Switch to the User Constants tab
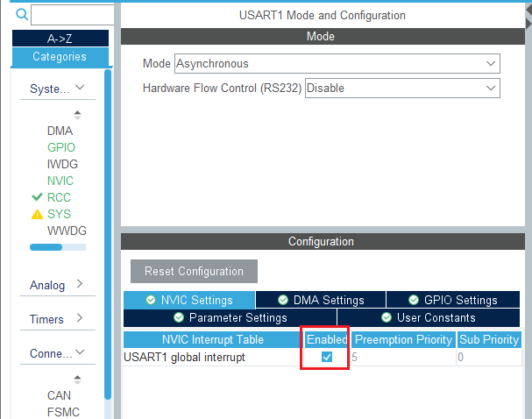Viewport: 532px width, 419px height. 429,318
